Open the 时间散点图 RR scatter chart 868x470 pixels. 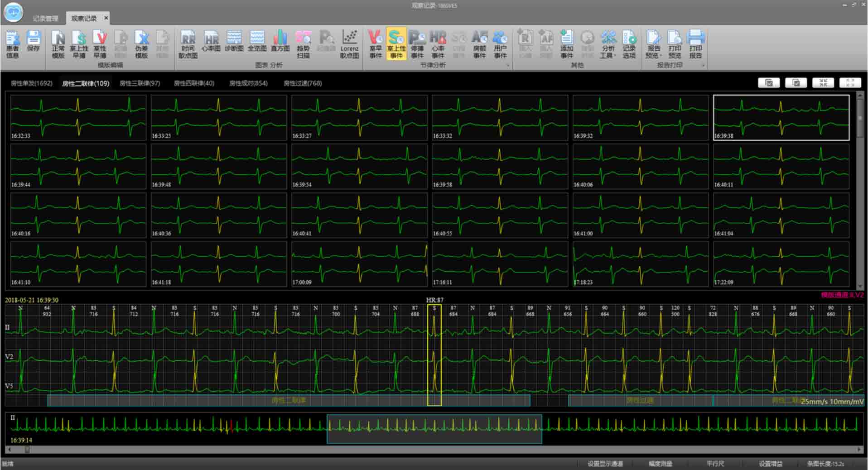(x=188, y=44)
